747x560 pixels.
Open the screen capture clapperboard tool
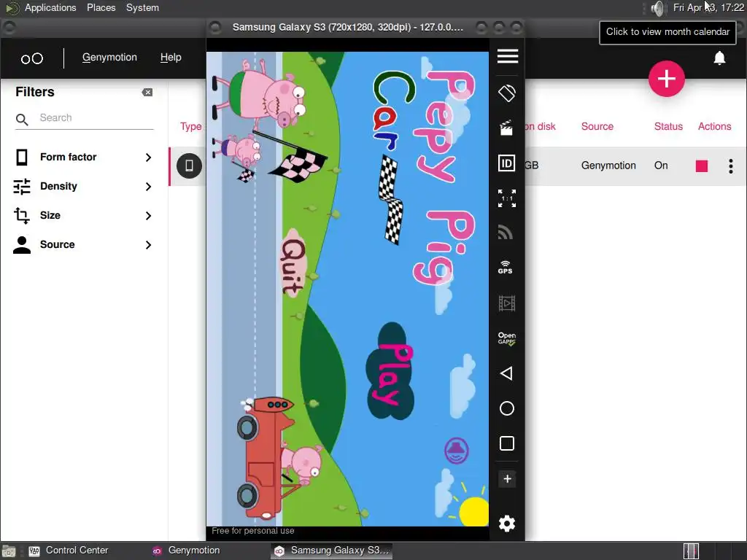506,128
